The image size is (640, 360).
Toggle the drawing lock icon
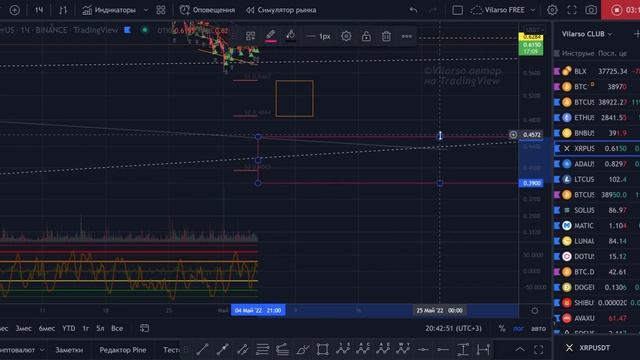366,36
